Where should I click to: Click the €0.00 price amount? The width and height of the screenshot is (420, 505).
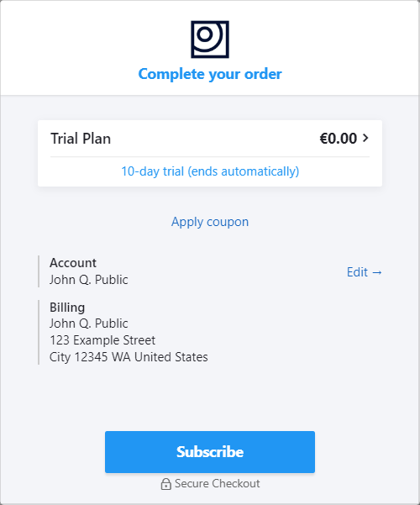click(x=339, y=139)
